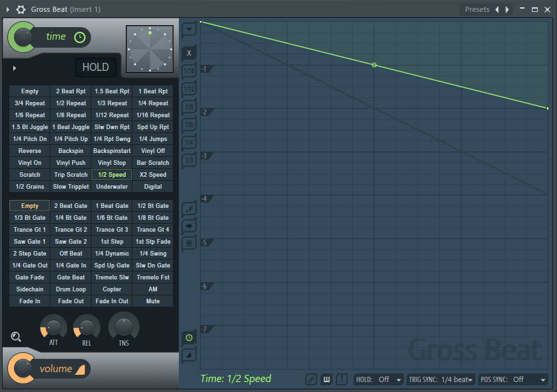The image size is (557, 392).
Task: Select the Backspin time preset
Action: tap(71, 151)
